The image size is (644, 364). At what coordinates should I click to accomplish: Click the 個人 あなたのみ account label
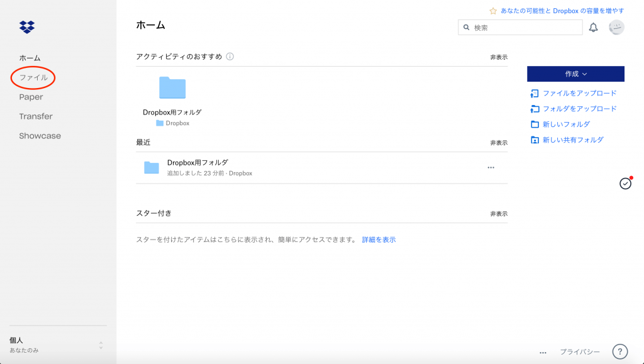click(25, 345)
